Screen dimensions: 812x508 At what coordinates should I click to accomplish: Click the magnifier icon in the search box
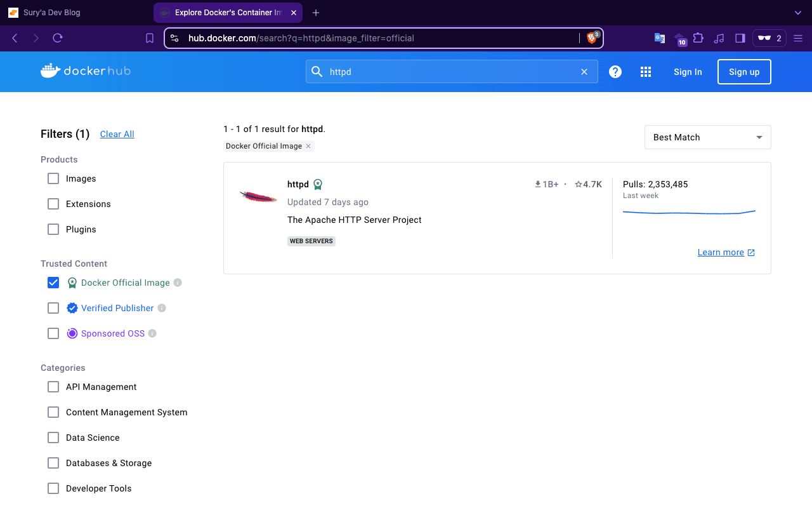pos(317,72)
